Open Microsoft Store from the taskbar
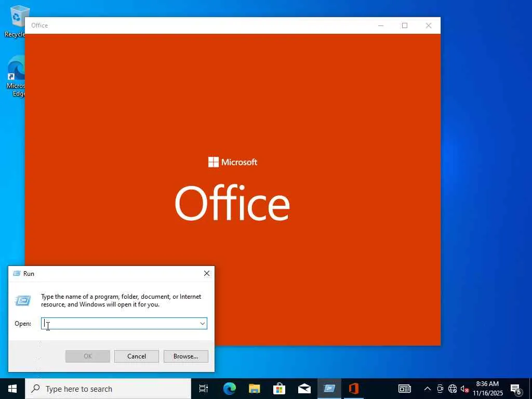This screenshot has width=532, height=399. [x=279, y=389]
